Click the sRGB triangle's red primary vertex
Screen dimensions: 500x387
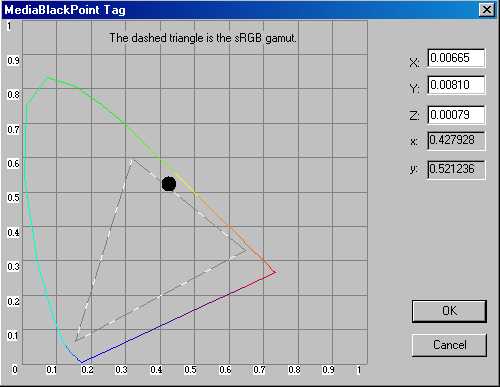[246, 250]
